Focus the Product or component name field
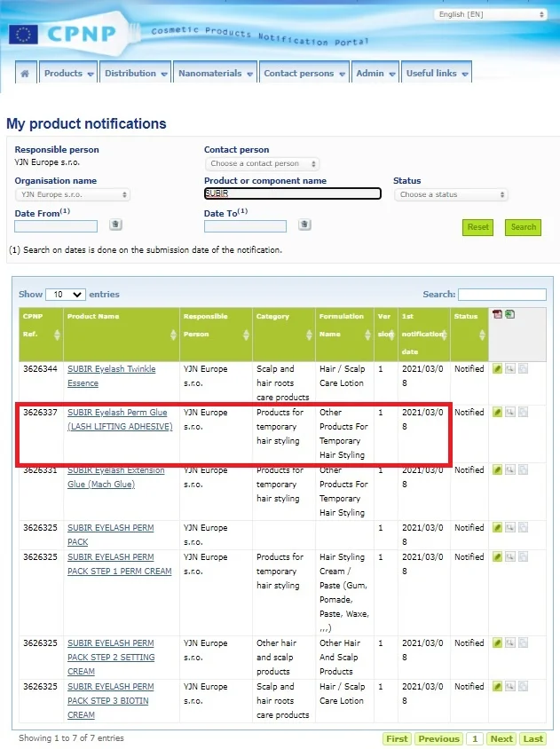The image size is (560, 749). (x=292, y=193)
